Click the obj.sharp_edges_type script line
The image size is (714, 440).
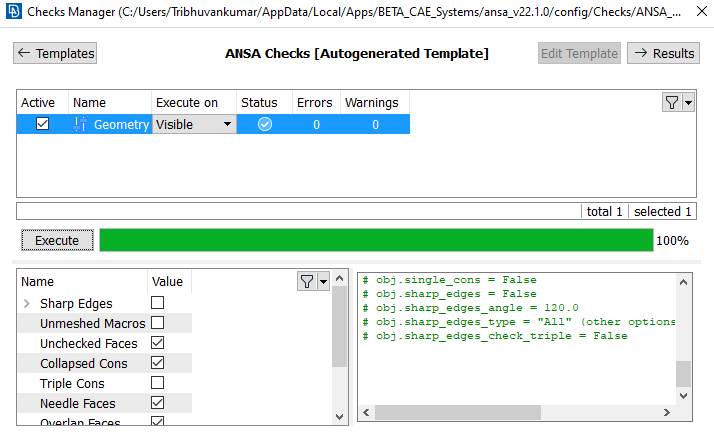pos(519,322)
